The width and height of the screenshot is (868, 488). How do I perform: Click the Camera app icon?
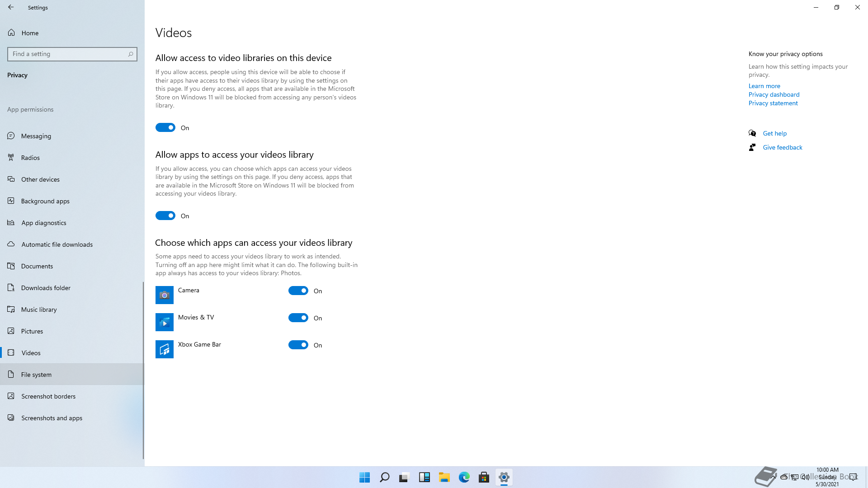click(165, 295)
